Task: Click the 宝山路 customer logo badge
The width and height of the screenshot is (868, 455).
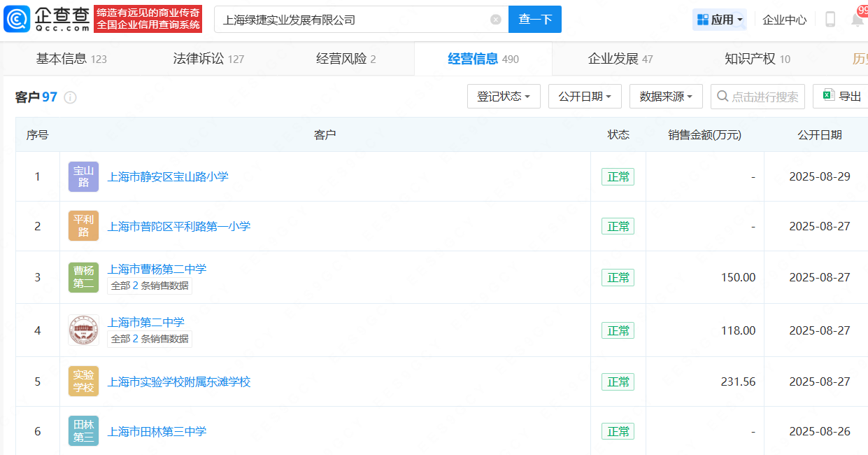Action: coord(83,176)
